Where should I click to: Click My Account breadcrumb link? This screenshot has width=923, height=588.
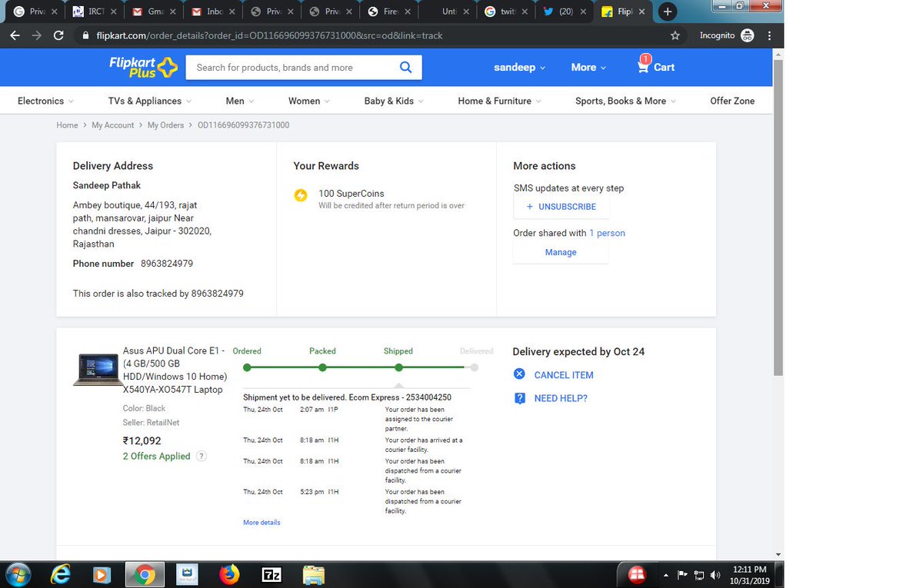pyautogui.click(x=113, y=125)
